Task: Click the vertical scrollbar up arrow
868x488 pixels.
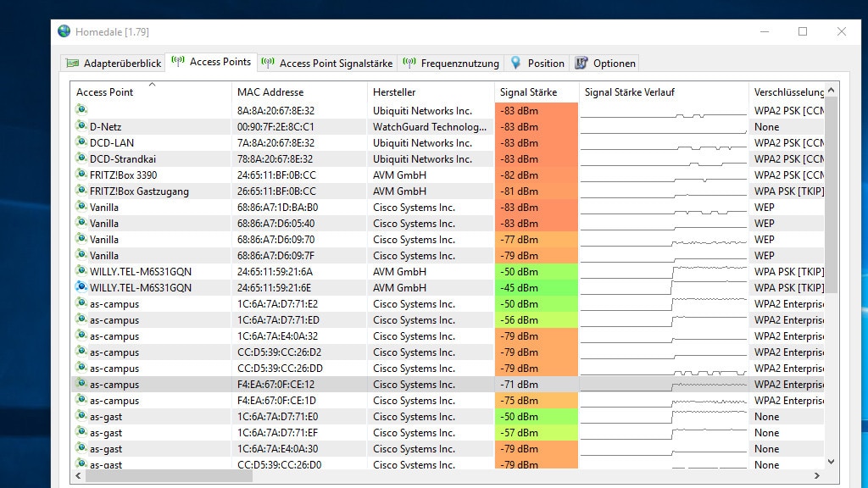Action: [x=831, y=90]
